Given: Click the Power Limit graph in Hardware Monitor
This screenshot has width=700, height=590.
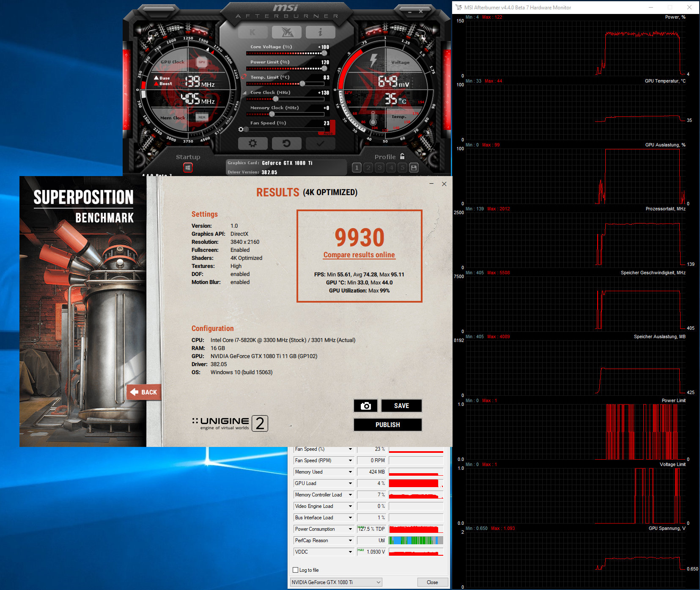Looking at the screenshot, I should click(575, 432).
